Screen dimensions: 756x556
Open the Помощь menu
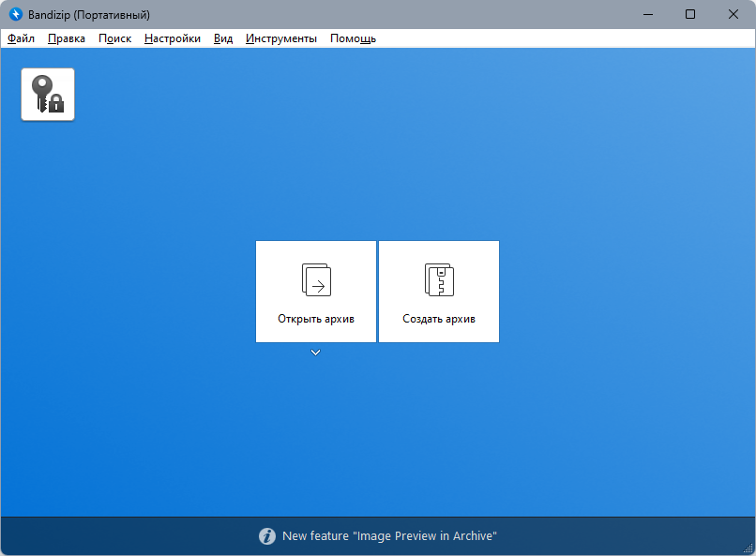click(x=353, y=38)
